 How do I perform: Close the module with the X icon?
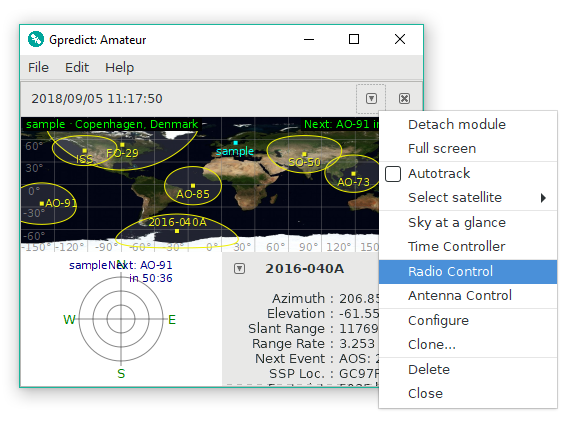pos(404,98)
